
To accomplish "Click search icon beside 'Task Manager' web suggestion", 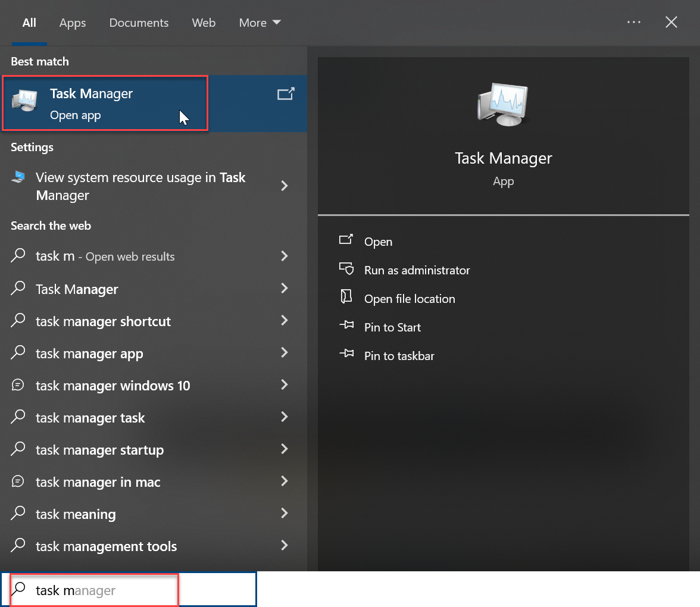I will tap(18, 288).
